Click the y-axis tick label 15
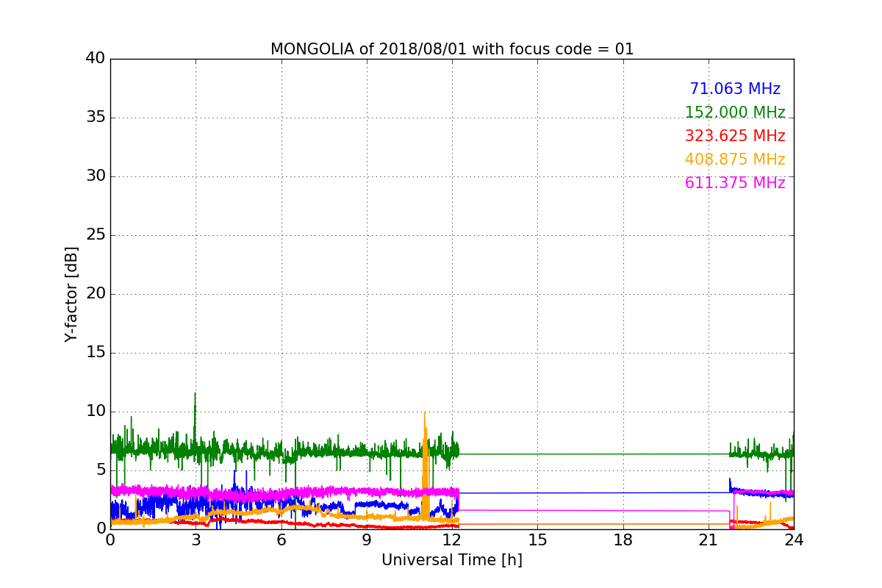The height and width of the screenshot is (588, 882). coord(96,353)
